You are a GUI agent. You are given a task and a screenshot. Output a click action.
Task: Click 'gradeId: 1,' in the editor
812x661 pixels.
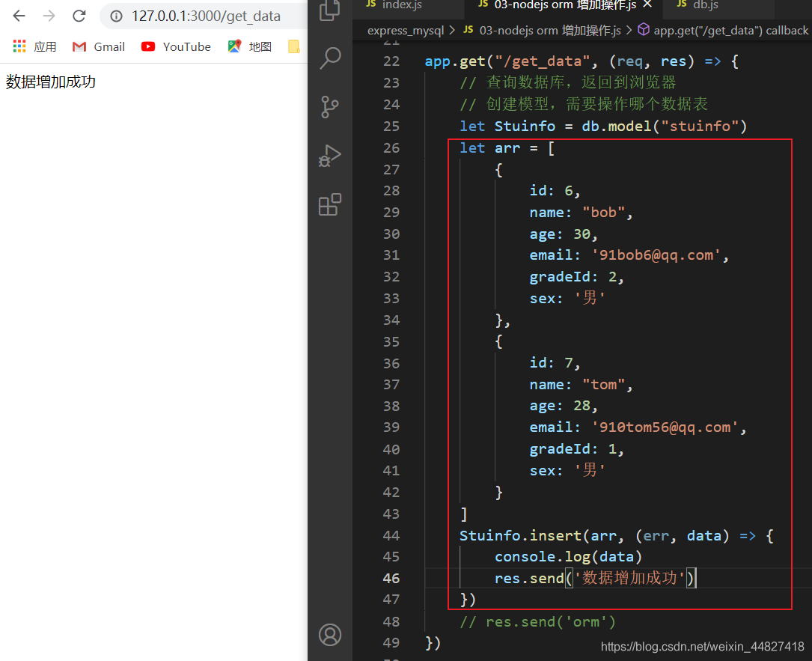pyautogui.click(x=576, y=449)
